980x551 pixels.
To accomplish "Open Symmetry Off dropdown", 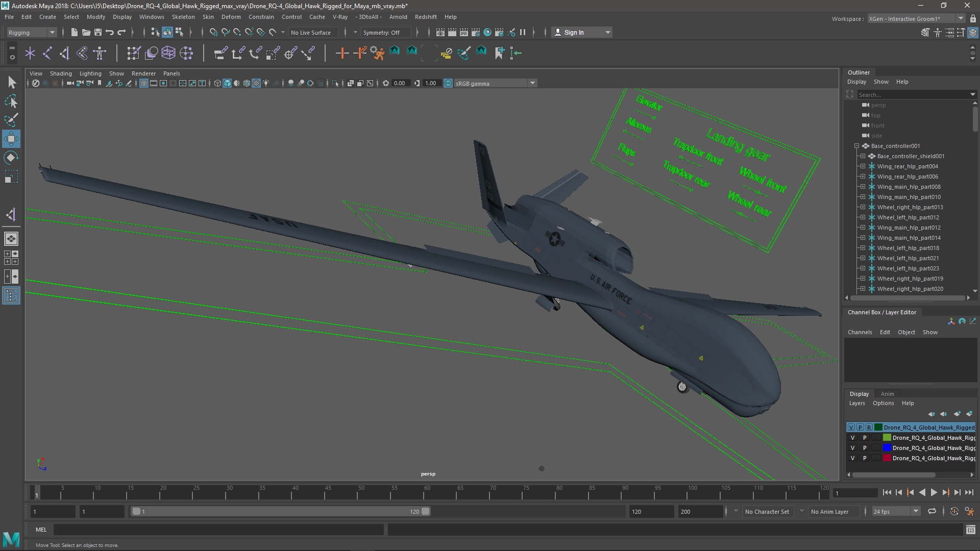I will pos(385,32).
